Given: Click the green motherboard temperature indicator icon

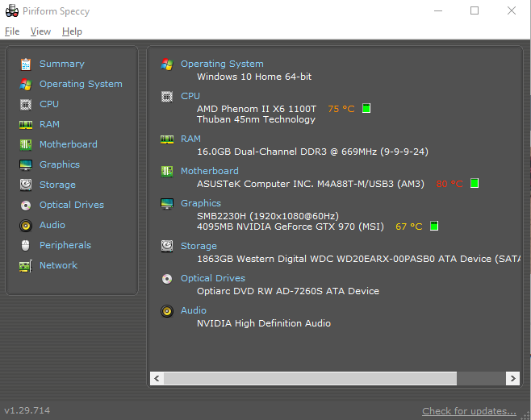Looking at the screenshot, I should 475,183.
